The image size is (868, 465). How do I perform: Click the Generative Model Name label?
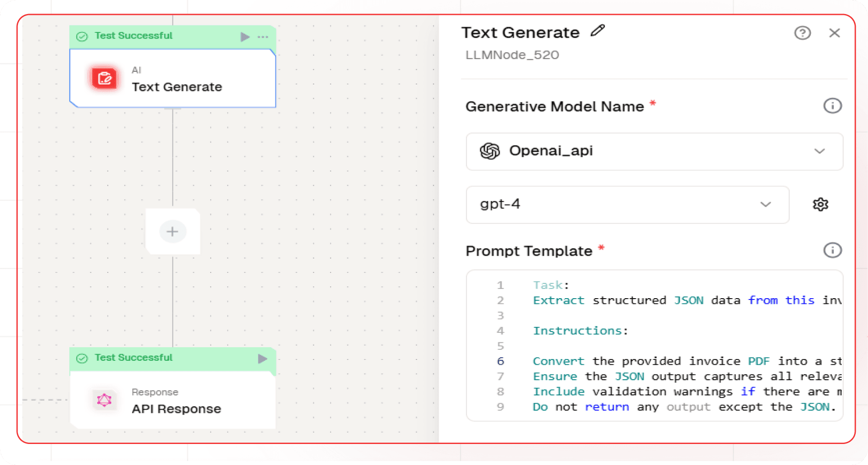click(554, 106)
